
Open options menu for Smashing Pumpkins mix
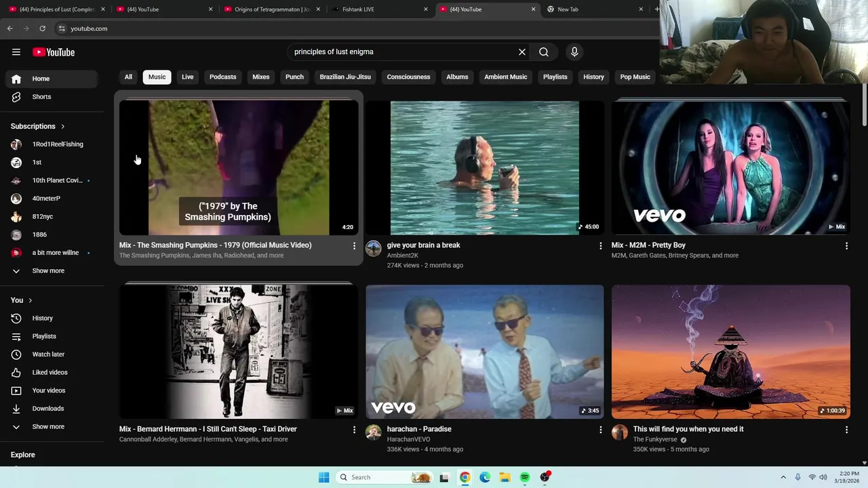(x=354, y=246)
